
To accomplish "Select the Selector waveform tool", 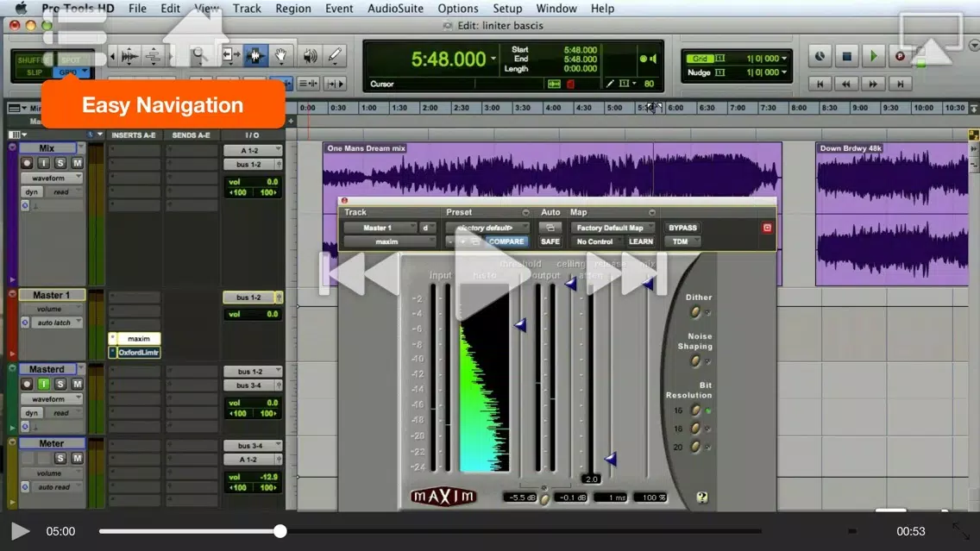I will [x=255, y=55].
